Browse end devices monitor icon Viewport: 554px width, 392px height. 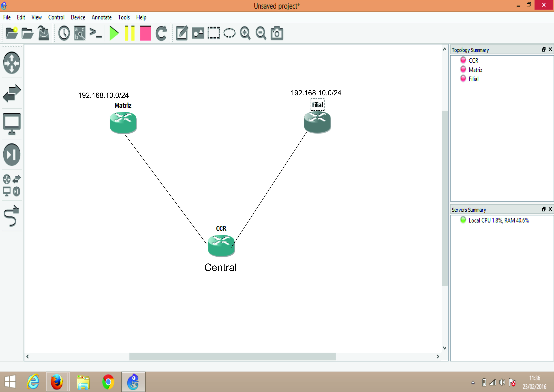click(x=12, y=124)
